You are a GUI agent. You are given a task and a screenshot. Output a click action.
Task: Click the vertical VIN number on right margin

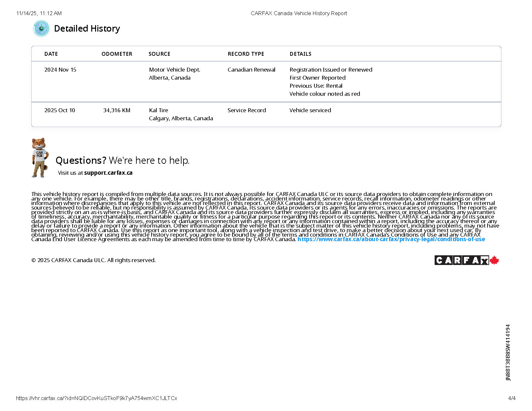[508, 352]
